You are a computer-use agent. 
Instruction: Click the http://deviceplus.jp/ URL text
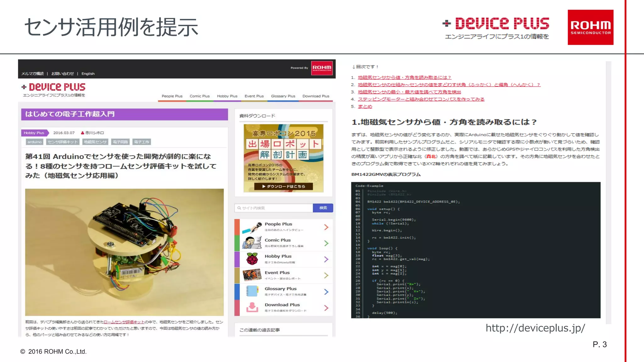pyautogui.click(x=535, y=328)
